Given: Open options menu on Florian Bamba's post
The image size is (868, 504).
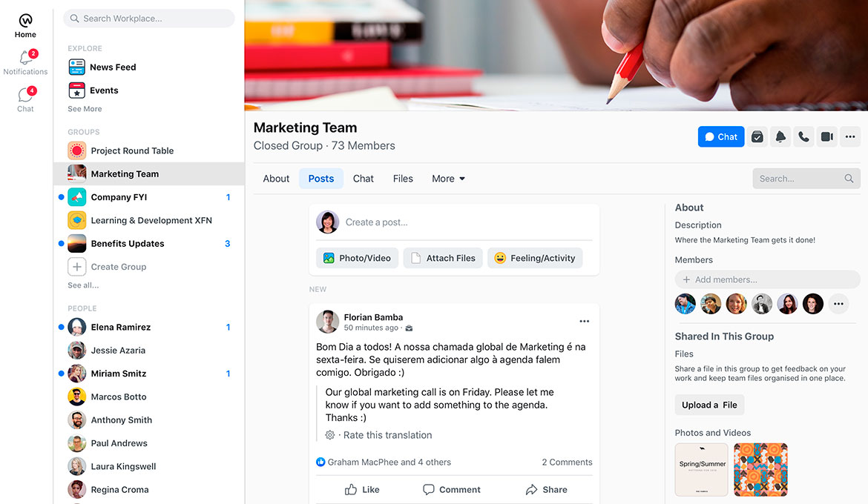Looking at the screenshot, I should (x=584, y=322).
